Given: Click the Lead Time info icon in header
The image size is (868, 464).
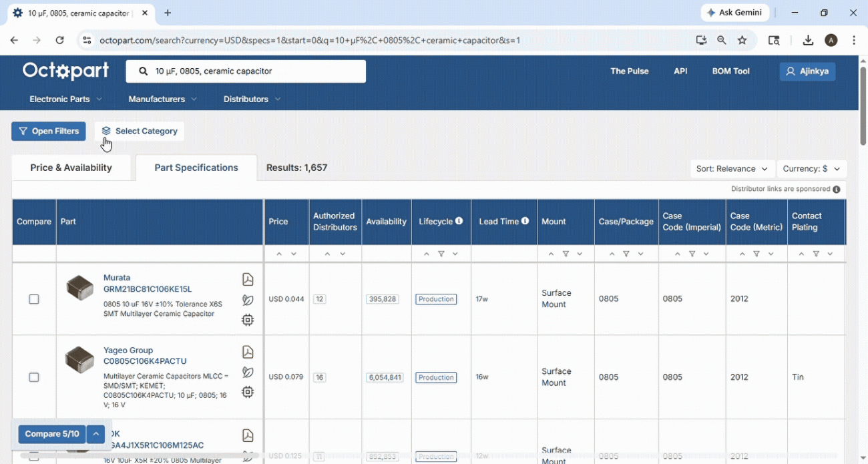Looking at the screenshot, I should (525, 221).
